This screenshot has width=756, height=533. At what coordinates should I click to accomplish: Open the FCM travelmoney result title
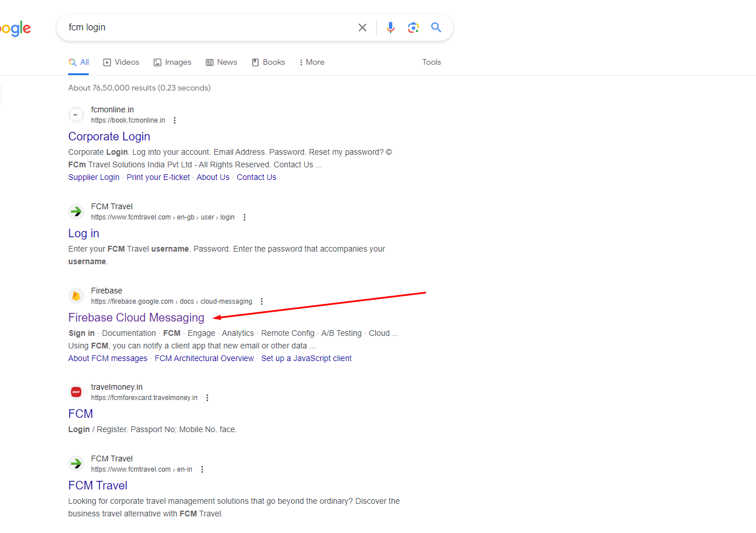point(80,414)
